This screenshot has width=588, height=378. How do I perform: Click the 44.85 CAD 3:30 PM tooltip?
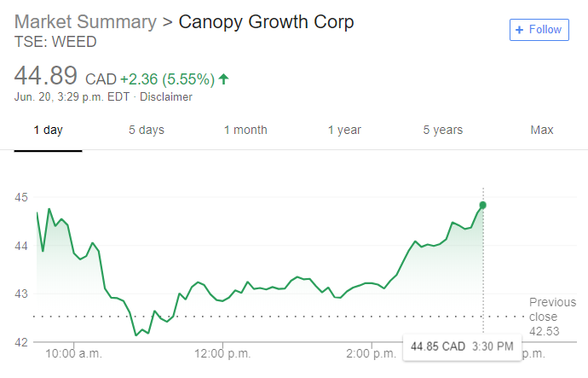pyautogui.click(x=462, y=346)
